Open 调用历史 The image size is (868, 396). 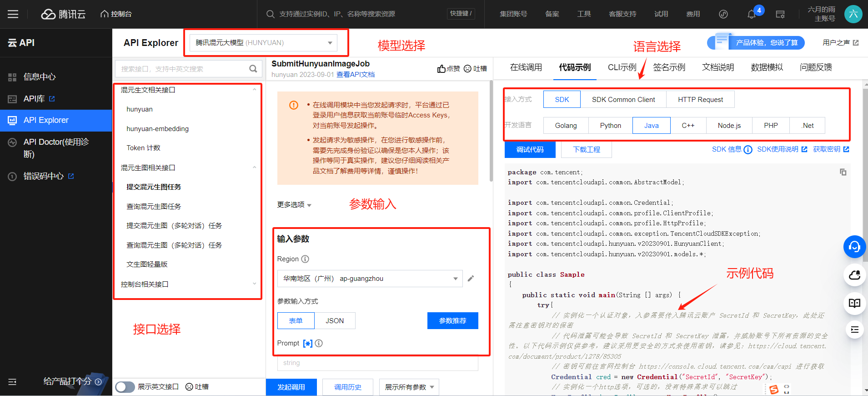[x=348, y=387]
